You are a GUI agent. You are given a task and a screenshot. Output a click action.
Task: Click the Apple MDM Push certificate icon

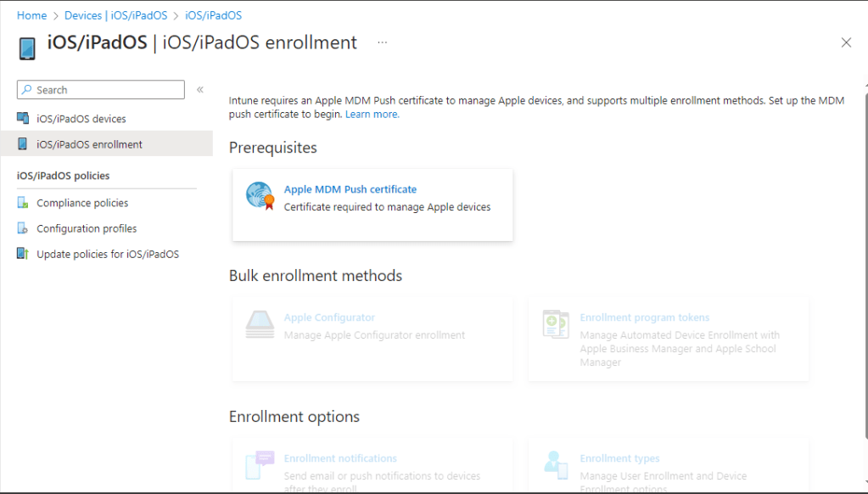click(260, 196)
